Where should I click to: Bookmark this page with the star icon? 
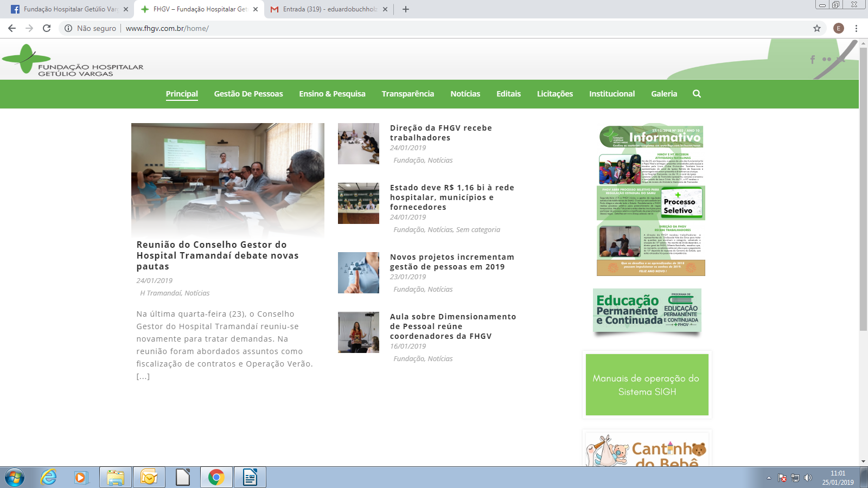click(816, 28)
